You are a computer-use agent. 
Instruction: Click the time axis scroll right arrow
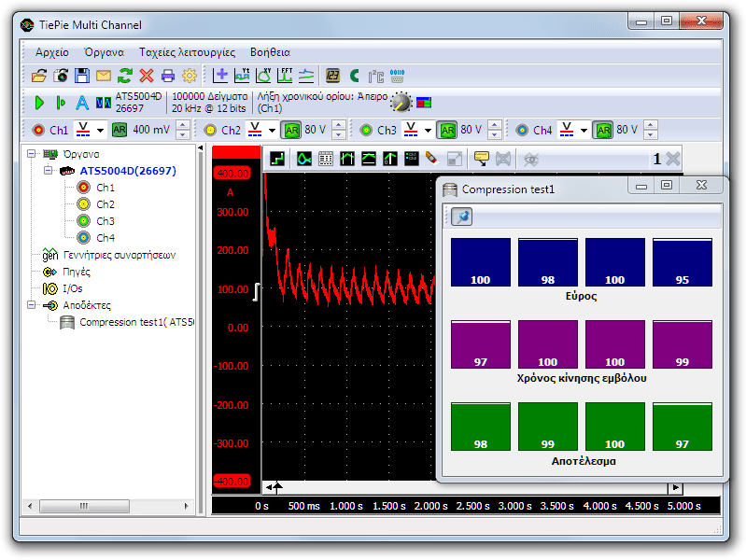click(x=676, y=487)
